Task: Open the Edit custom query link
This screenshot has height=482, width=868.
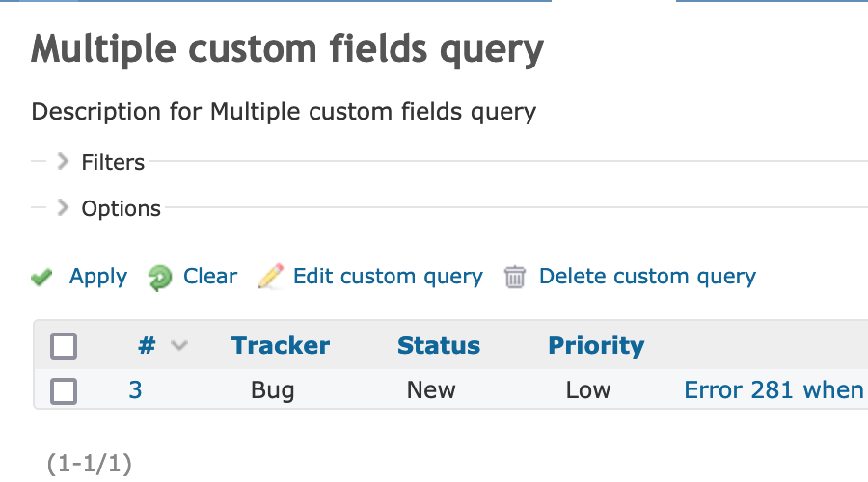Action: coord(388,277)
